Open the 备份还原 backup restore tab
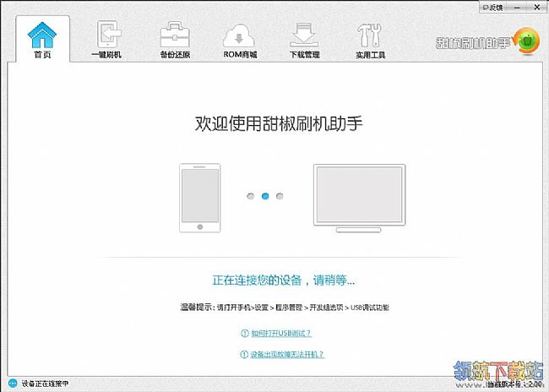549x392 pixels. (x=175, y=40)
